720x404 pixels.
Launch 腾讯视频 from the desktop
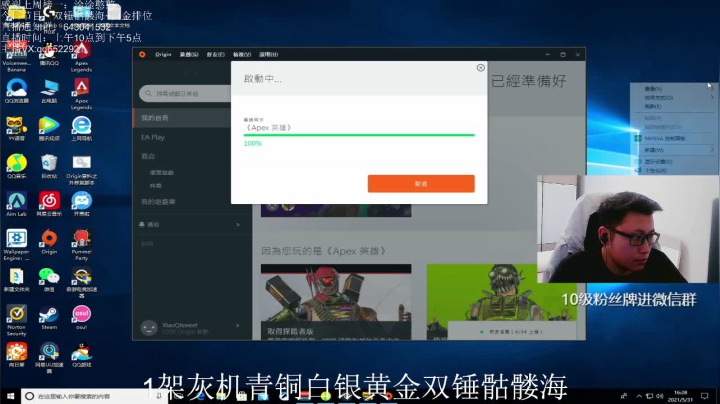tap(49, 129)
